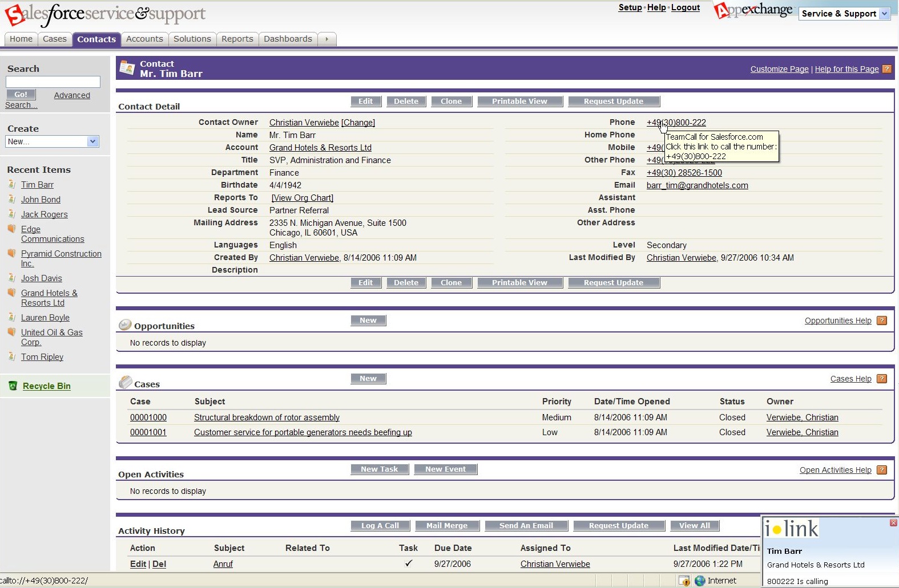The height and width of the screenshot is (588, 899).
Task: Expand the Create New dropdown
Action: (92, 141)
